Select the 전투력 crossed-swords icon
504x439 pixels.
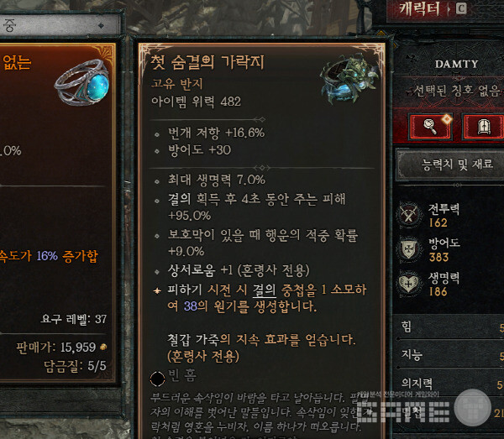408,214
